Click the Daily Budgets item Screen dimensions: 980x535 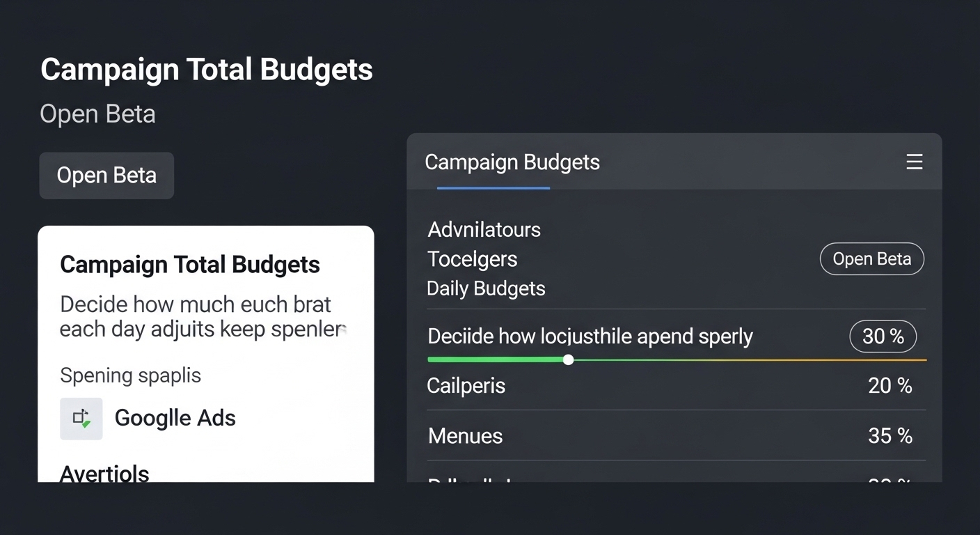486,288
